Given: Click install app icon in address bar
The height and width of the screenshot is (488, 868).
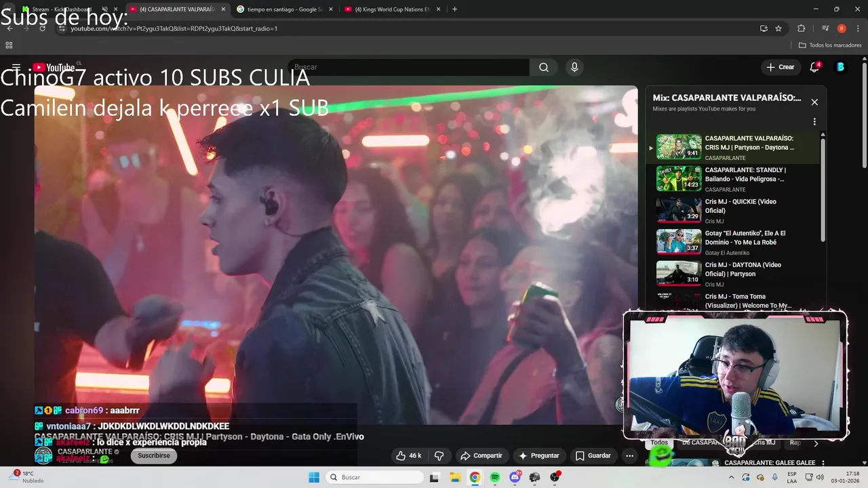Looking at the screenshot, I should 764,28.
